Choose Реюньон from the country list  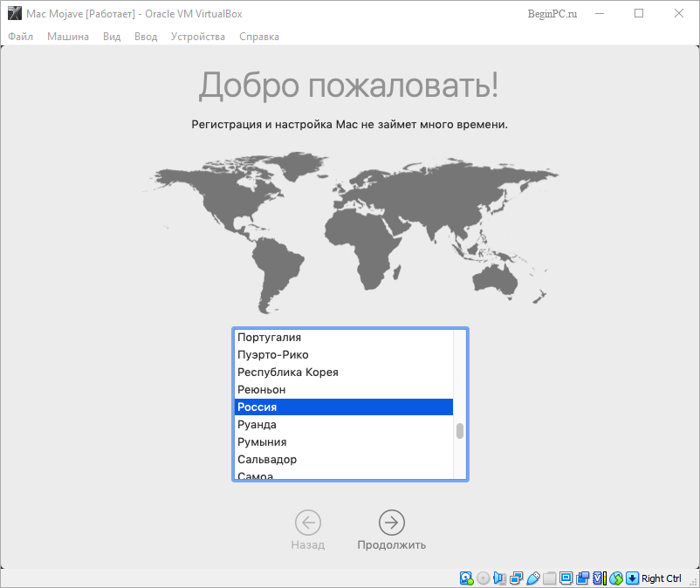click(344, 389)
